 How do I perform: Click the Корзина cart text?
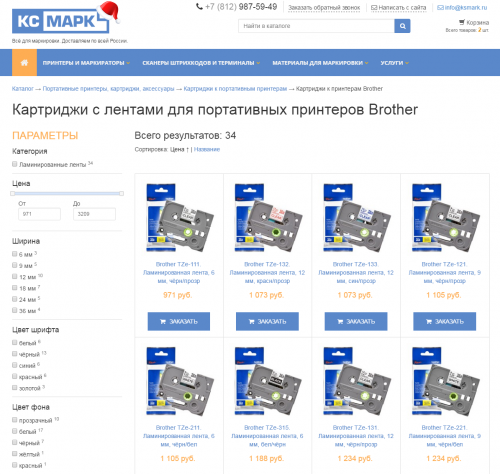(x=478, y=23)
